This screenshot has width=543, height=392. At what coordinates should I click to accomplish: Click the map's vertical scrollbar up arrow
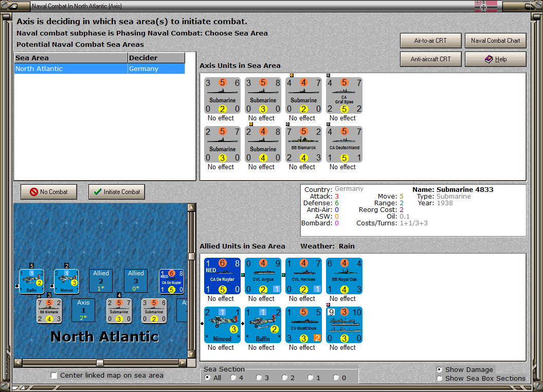pyautogui.click(x=191, y=208)
